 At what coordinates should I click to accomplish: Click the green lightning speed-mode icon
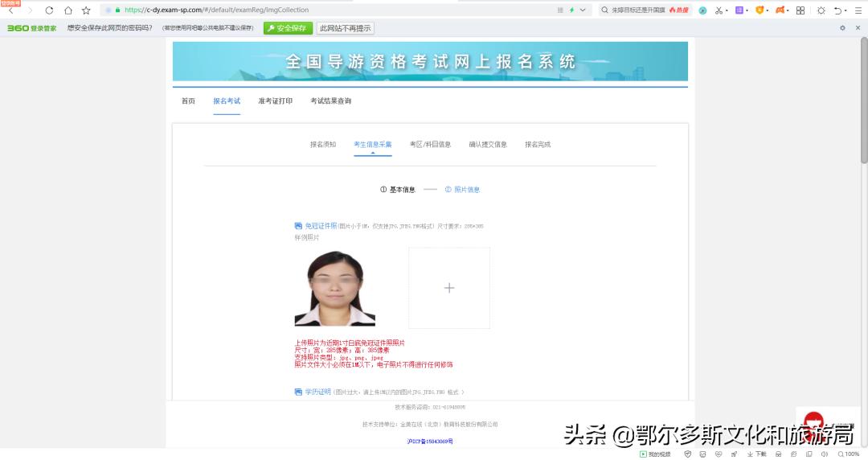[x=571, y=10]
